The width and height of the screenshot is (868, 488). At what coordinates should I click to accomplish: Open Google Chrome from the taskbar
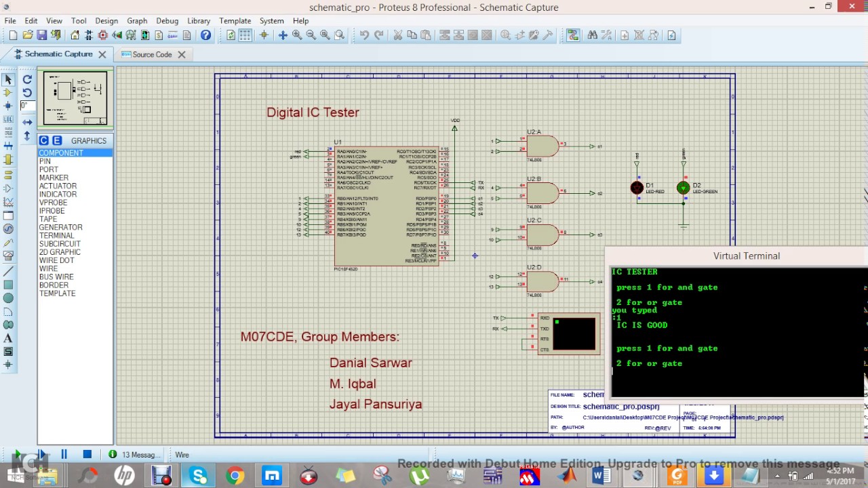click(x=235, y=476)
